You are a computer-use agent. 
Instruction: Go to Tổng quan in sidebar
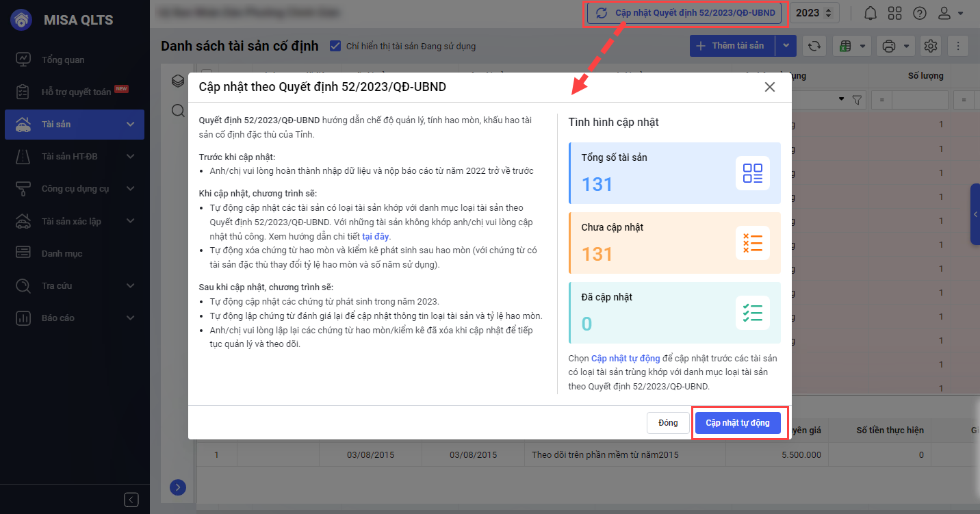point(63,60)
